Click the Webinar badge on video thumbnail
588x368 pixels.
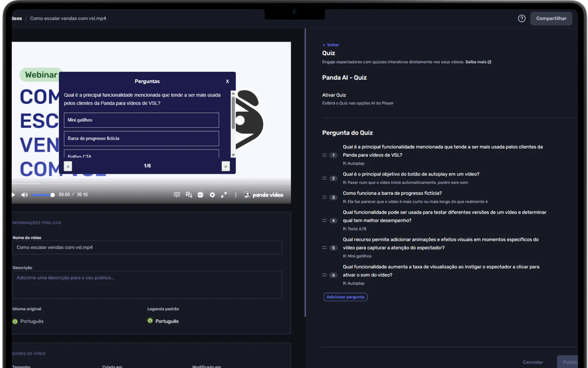(41, 75)
